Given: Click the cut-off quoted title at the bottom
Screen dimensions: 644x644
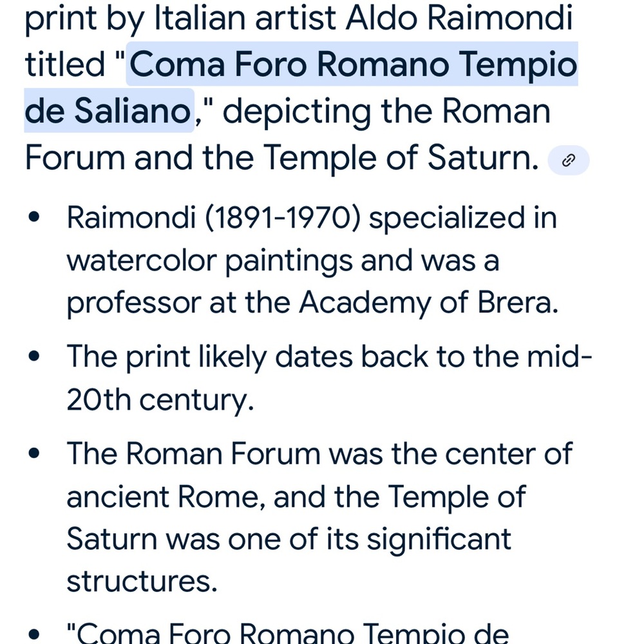Looking at the screenshot, I should coord(288,633).
